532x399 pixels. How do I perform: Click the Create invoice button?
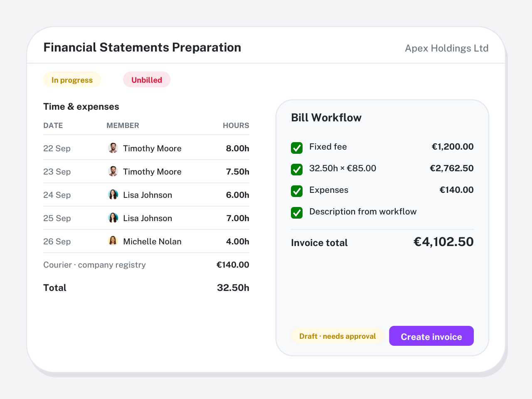[431, 336]
